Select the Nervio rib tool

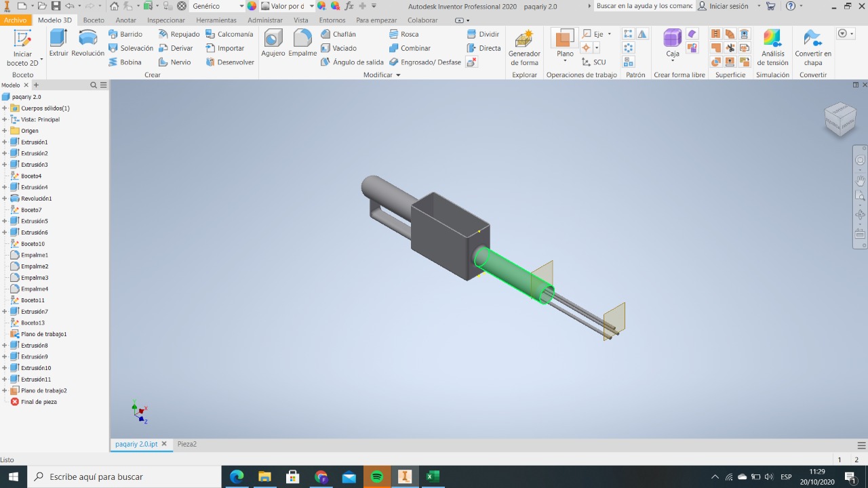(x=174, y=62)
